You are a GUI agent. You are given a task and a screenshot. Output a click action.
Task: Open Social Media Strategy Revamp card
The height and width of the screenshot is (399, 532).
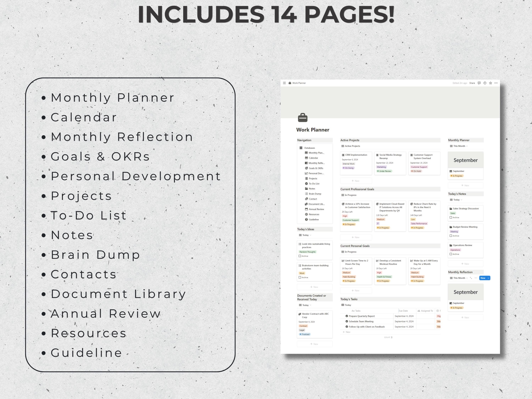pyautogui.click(x=390, y=163)
